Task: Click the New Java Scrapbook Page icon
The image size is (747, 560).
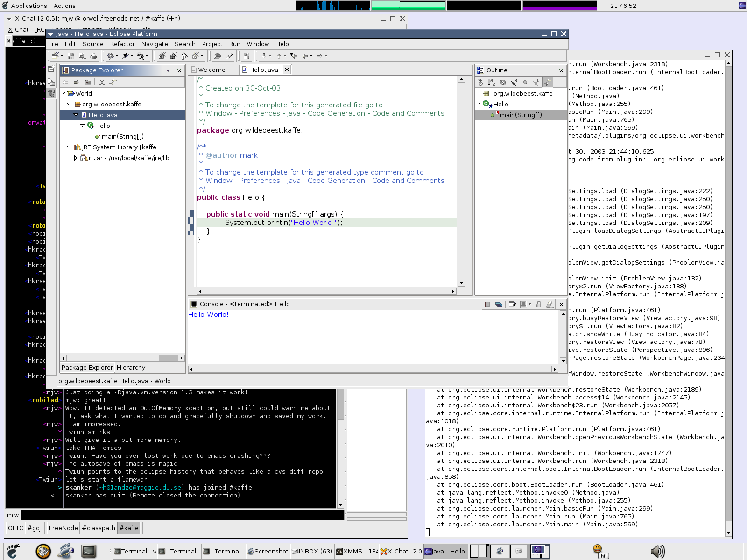Action: coord(184,56)
